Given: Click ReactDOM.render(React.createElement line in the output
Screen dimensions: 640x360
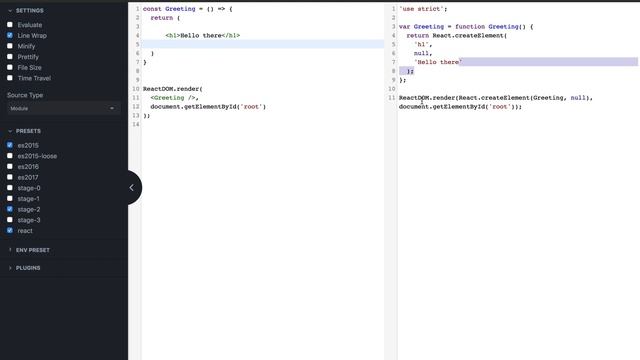Looking at the screenshot, I should tap(496, 98).
